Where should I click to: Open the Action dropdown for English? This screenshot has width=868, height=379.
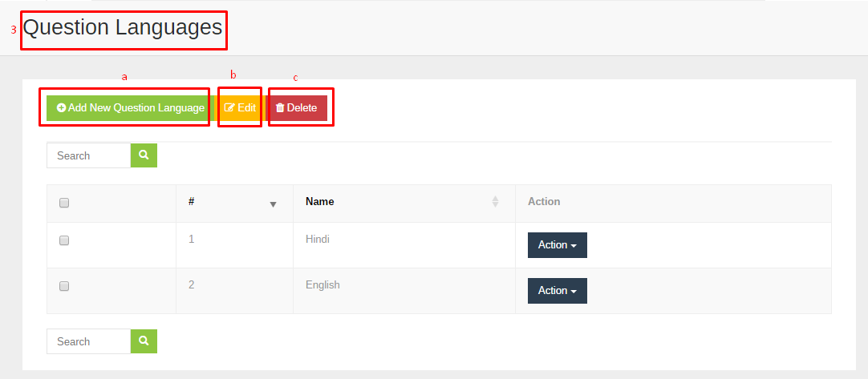coord(558,291)
